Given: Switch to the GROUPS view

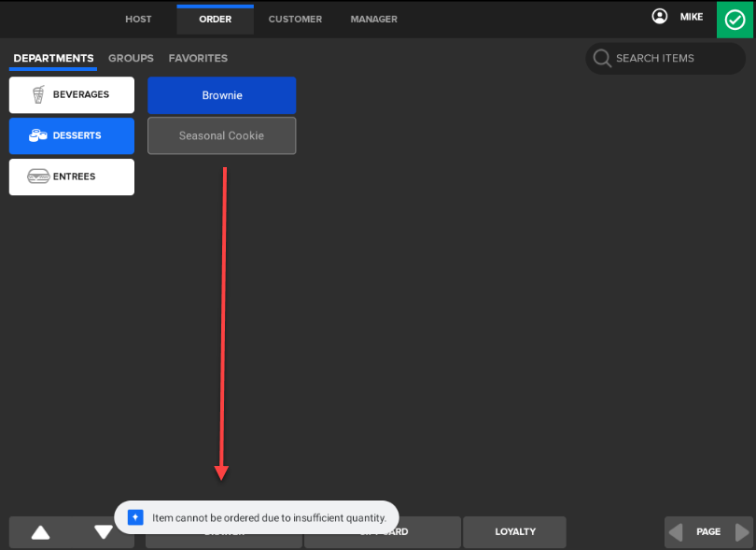Looking at the screenshot, I should [131, 58].
